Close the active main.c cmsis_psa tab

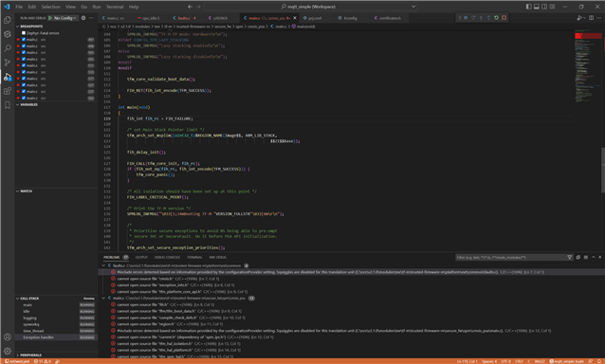click(x=295, y=18)
